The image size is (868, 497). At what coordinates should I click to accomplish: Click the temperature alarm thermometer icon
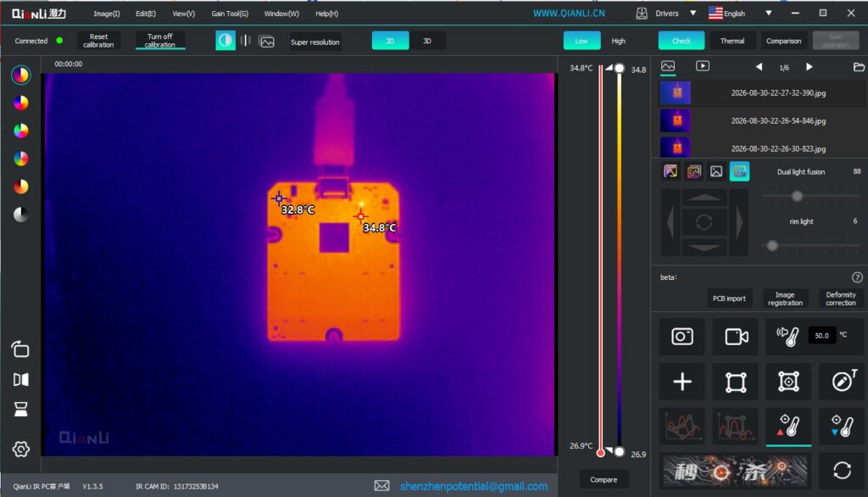[x=787, y=336]
